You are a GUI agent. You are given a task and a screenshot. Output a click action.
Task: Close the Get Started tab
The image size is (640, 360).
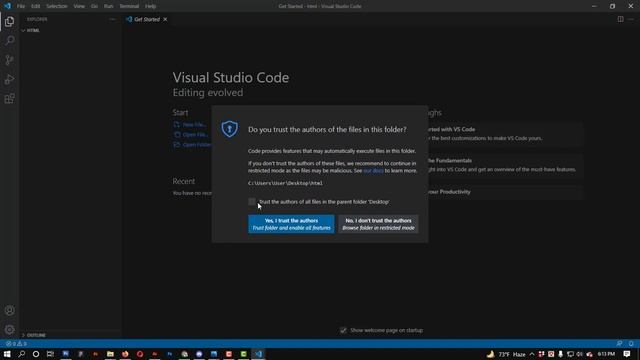click(x=165, y=19)
